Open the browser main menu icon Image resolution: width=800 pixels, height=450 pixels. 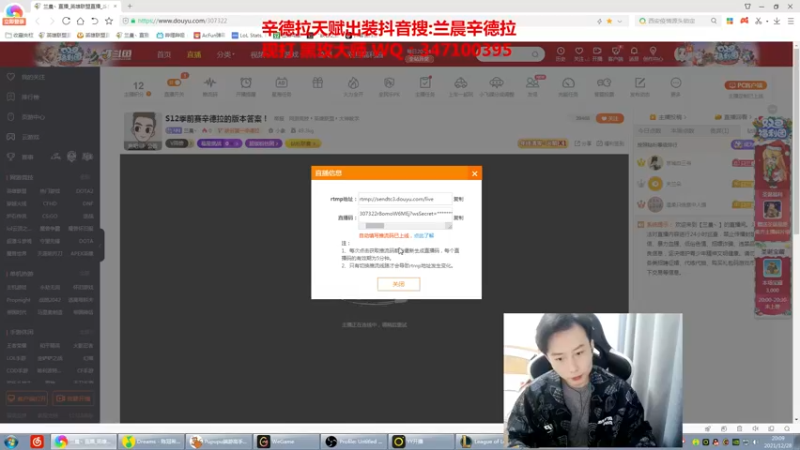click(790, 21)
